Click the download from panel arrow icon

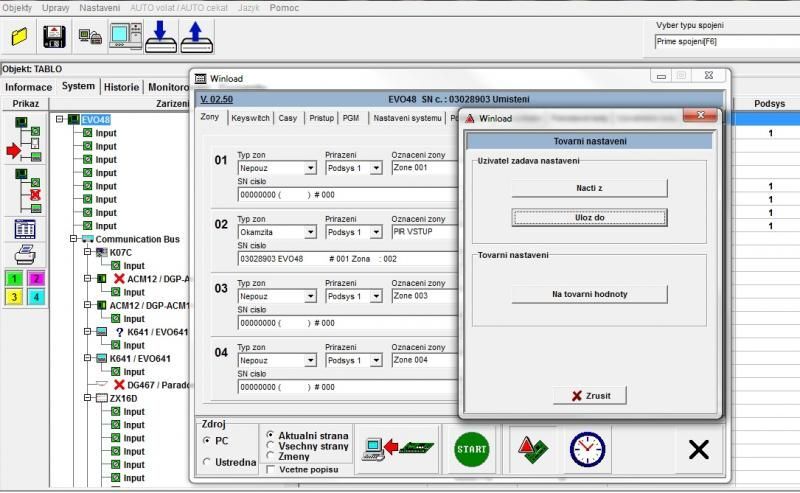160,37
